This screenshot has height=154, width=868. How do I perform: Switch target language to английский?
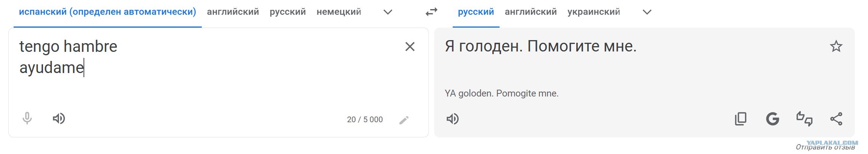point(531,12)
